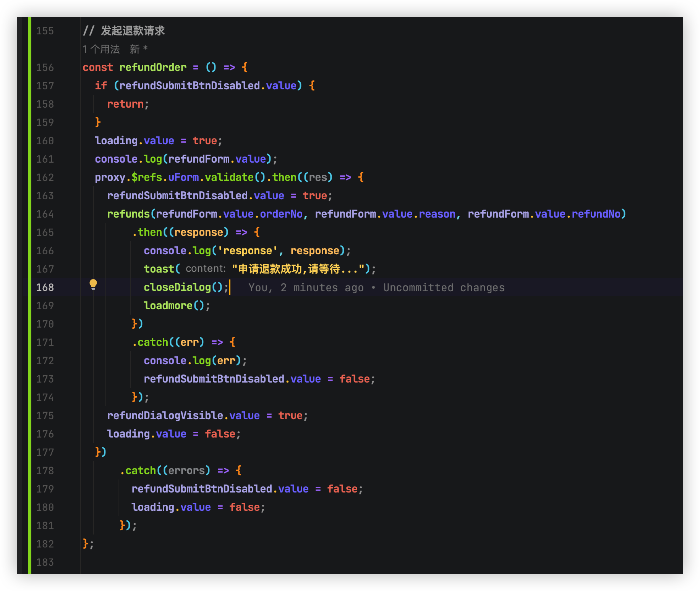This screenshot has width=700, height=591.
Task: Click refundDialogVisible on line 175
Action: pyautogui.click(x=165, y=416)
